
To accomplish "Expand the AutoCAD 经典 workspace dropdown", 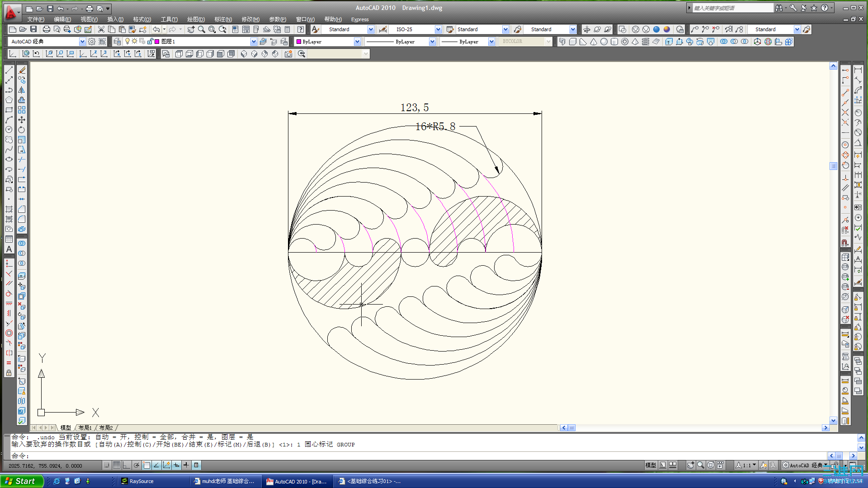I will click(82, 42).
